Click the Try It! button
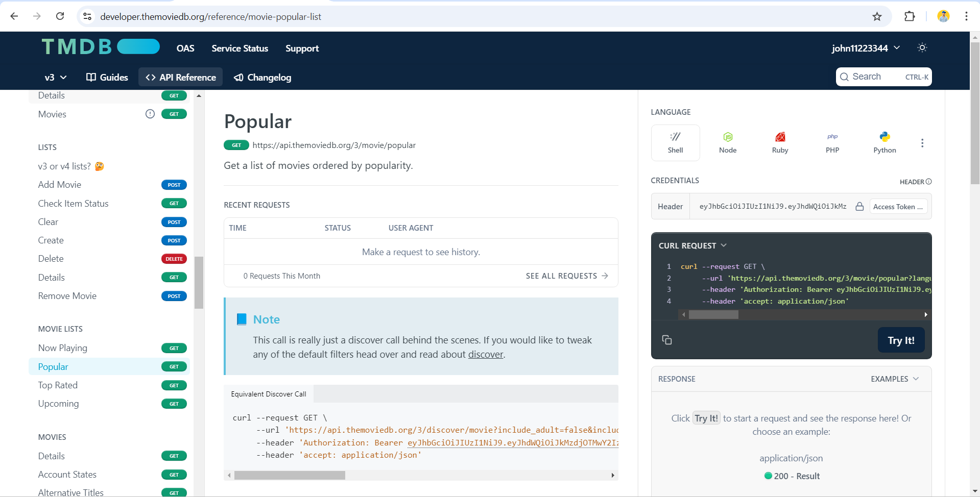The image size is (980, 497). [901, 340]
